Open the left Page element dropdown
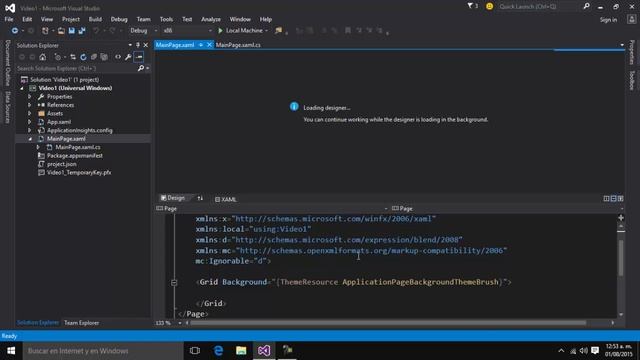Viewport: 640px width, 360px height. point(386,209)
